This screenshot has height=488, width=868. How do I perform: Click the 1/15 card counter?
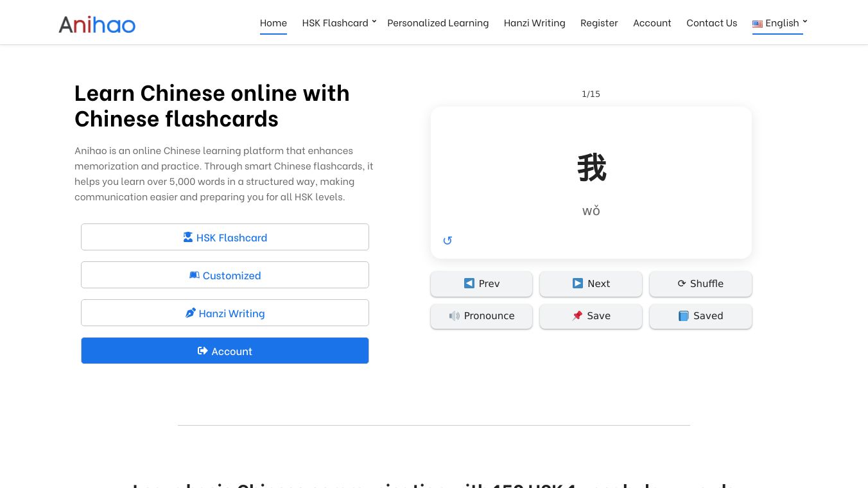pos(591,94)
